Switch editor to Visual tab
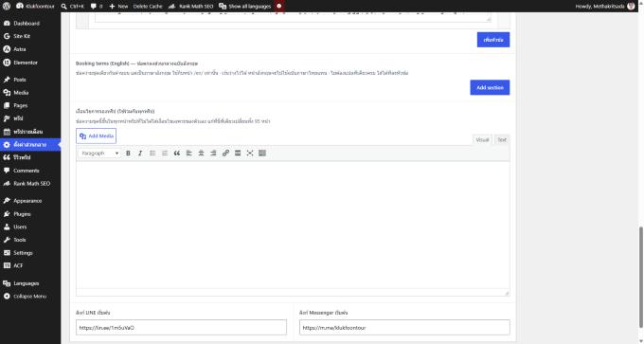This screenshot has height=344, width=644. (x=482, y=139)
